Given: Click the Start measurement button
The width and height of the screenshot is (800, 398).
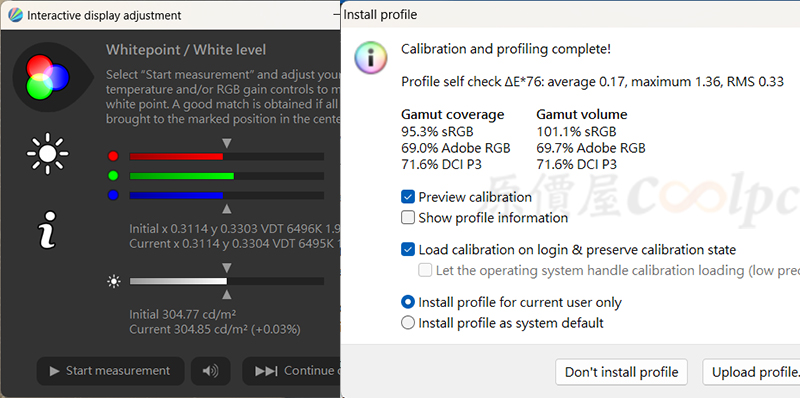Looking at the screenshot, I should click(x=110, y=371).
